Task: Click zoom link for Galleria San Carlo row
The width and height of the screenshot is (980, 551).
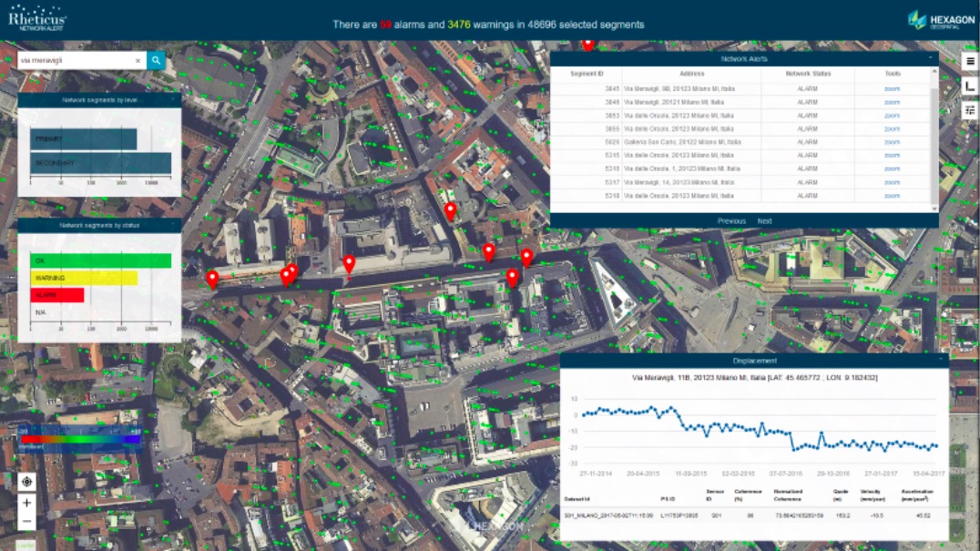Action: (892, 142)
